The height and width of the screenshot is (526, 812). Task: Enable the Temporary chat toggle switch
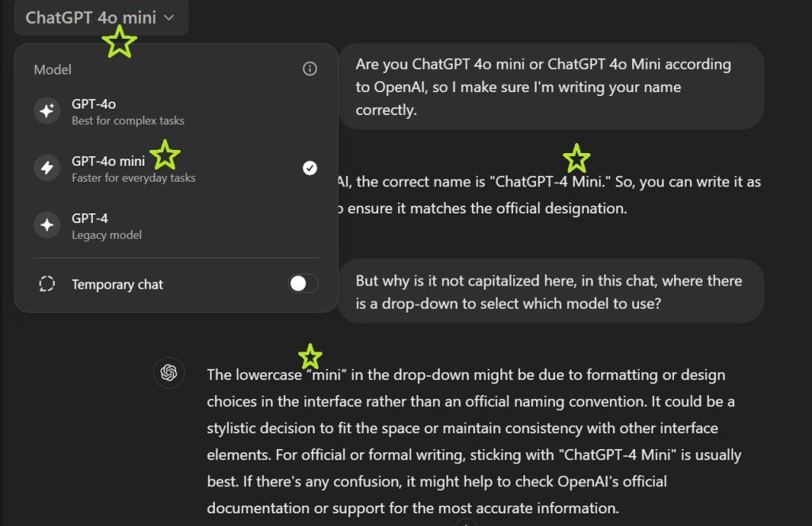(303, 284)
